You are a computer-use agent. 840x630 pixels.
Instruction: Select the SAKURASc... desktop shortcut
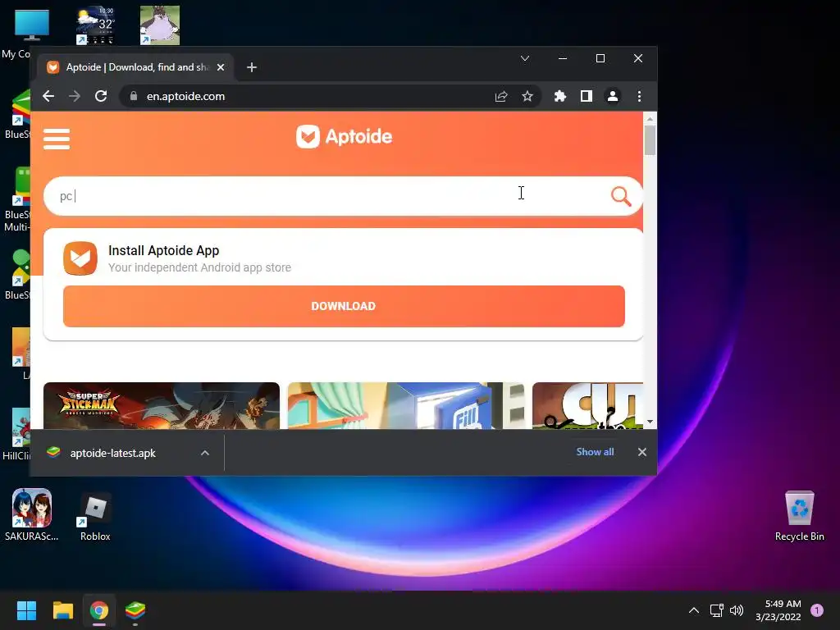[x=32, y=515]
